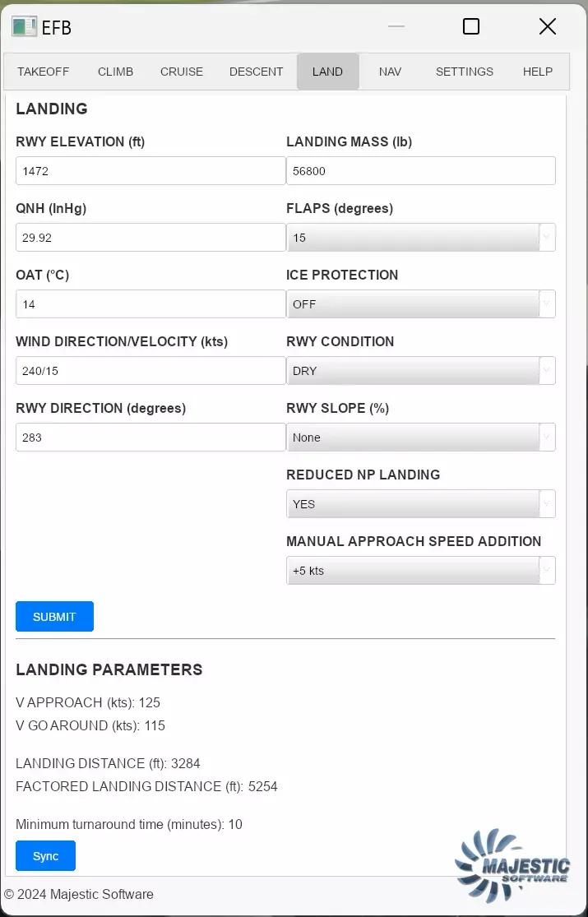Open the FLAPS degrees dropdown
This screenshot has width=588, height=917.
point(420,238)
